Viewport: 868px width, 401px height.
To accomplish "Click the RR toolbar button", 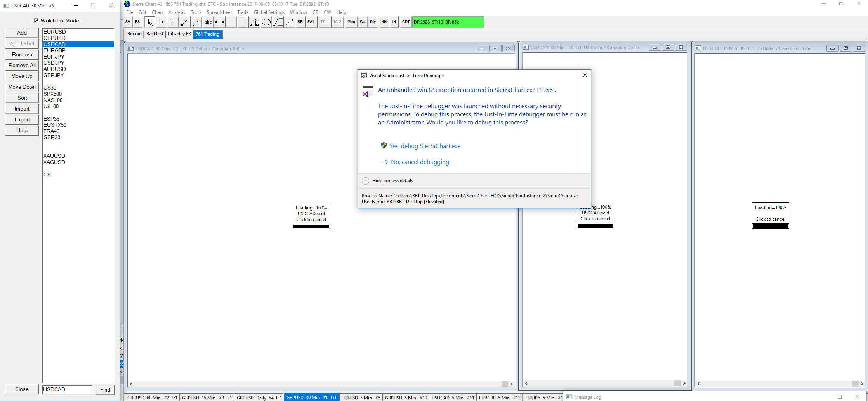I will coord(300,22).
